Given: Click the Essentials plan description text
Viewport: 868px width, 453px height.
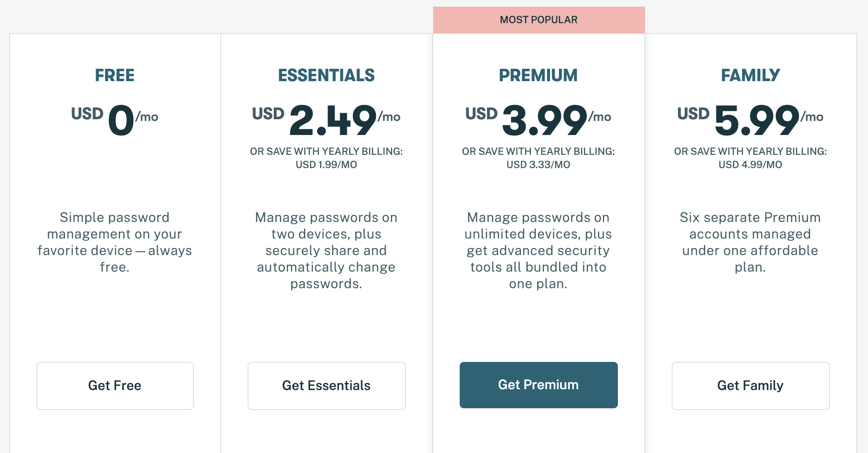Looking at the screenshot, I should pos(327,250).
